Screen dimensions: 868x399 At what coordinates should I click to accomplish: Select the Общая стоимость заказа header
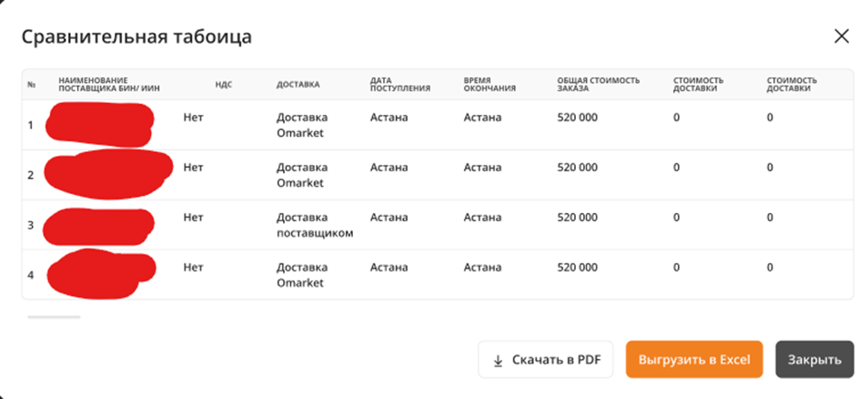[x=598, y=85]
